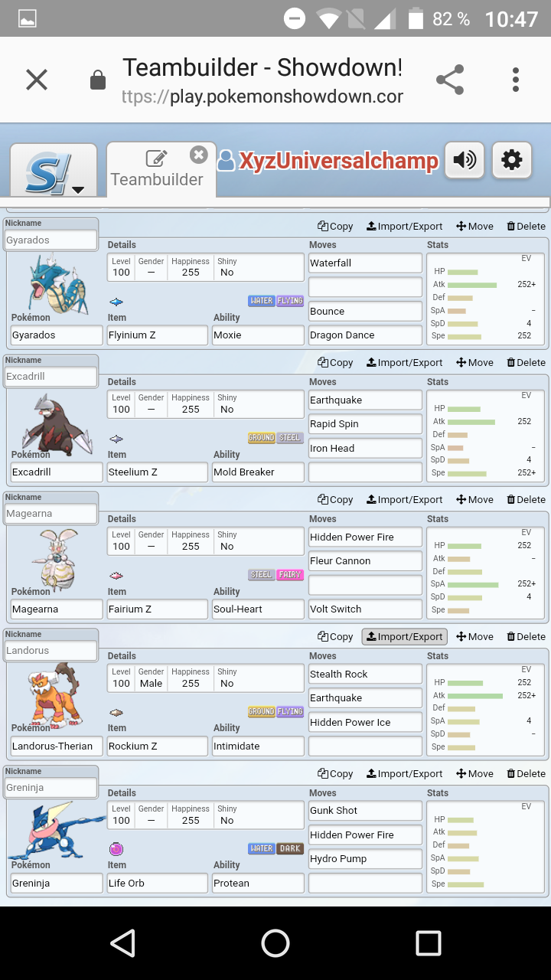Edit the Volt Switch move slot
The height and width of the screenshot is (980, 551).
coord(365,609)
